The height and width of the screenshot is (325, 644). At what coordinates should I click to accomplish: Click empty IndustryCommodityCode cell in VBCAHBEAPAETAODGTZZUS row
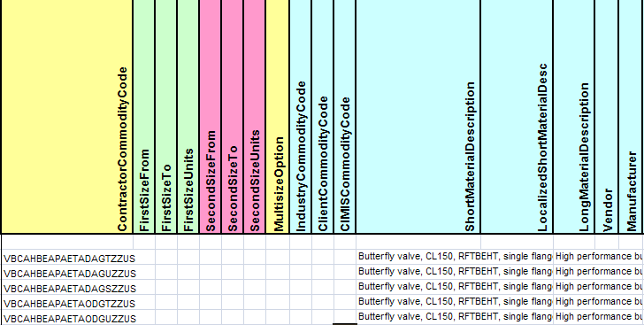click(301, 302)
